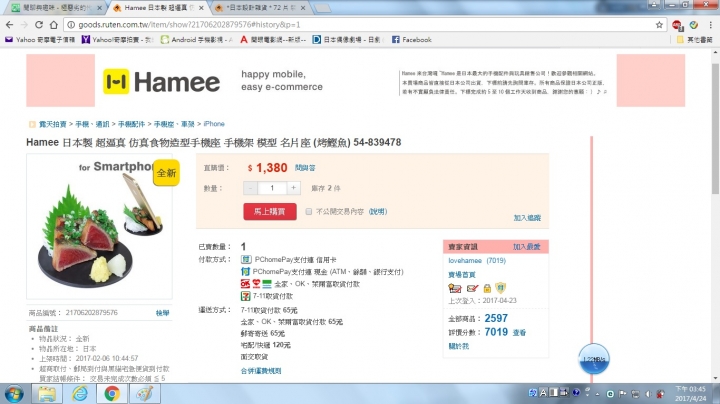Reload the page with refresh icon
This screenshot has height=404, width=720.
click(39, 25)
